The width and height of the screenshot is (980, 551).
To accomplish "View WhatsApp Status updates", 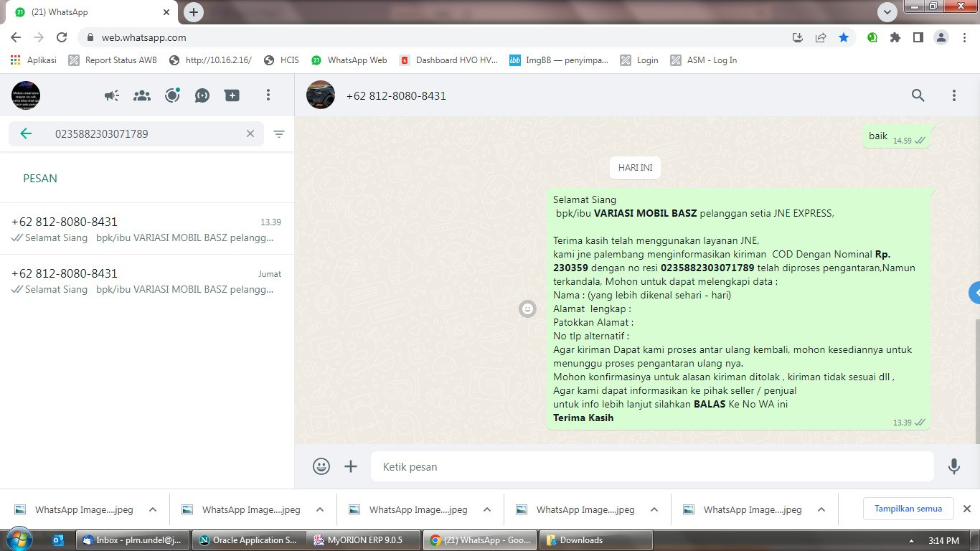I will 172,95.
